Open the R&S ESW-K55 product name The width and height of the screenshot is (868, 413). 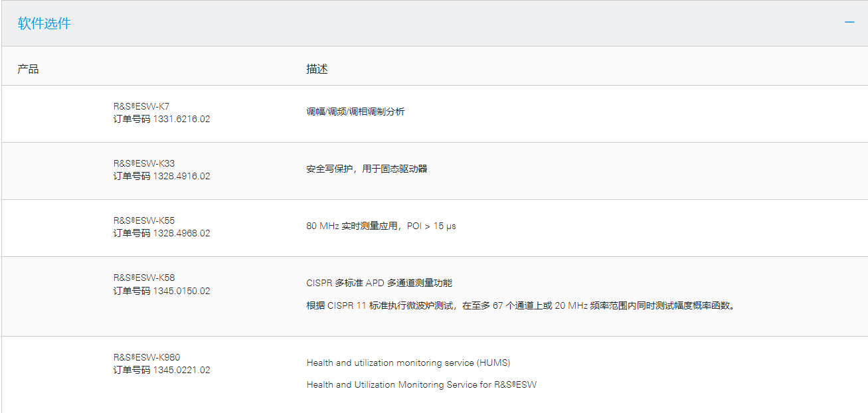click(x=144, y=220)
